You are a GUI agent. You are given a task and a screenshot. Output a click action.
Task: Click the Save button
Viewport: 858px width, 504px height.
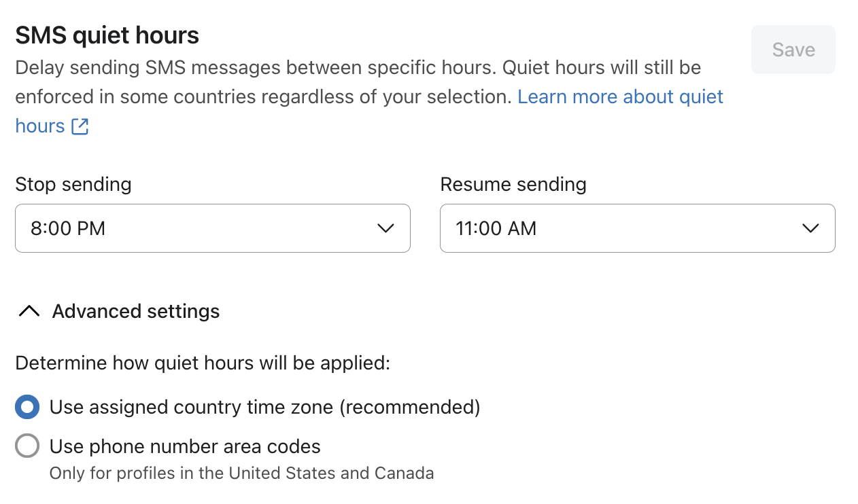coord(793,50)
